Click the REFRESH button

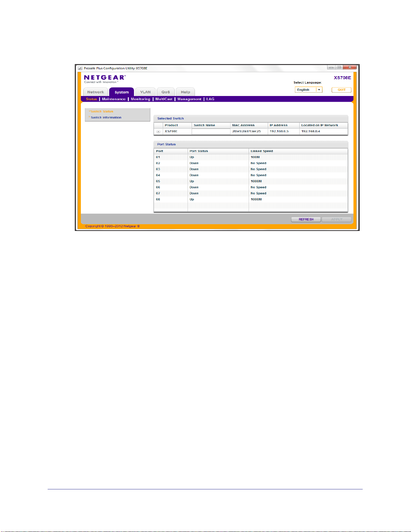tap(306, 220)
